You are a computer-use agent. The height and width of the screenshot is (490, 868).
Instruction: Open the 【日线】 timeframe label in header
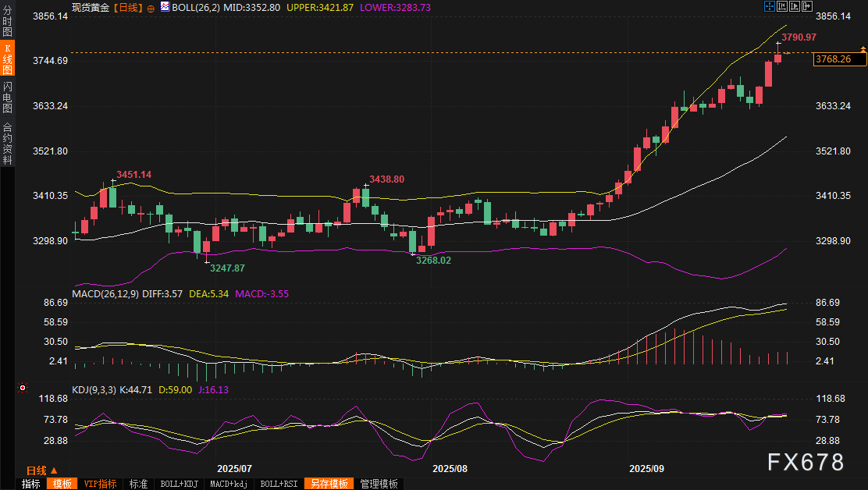(127, 7)
